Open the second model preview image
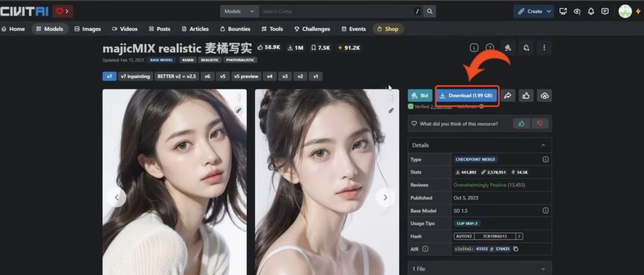This screenshot has width=644, height=275. click(x=327, y=182)
